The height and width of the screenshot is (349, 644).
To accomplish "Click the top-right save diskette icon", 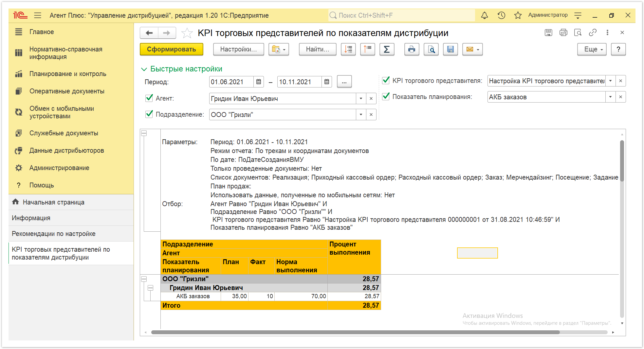I will coord(548,32).
